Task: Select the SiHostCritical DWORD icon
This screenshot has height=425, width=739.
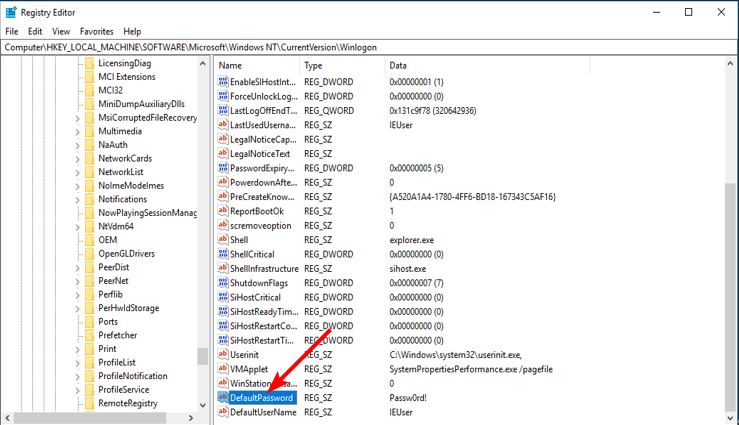Action: pyautogui.click(x=223, y=297)
